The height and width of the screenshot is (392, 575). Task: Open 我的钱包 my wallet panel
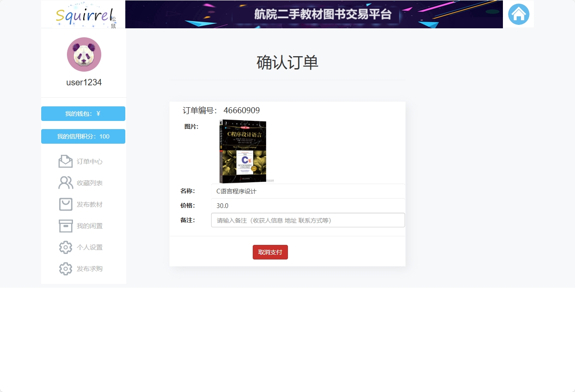(83, 113)
